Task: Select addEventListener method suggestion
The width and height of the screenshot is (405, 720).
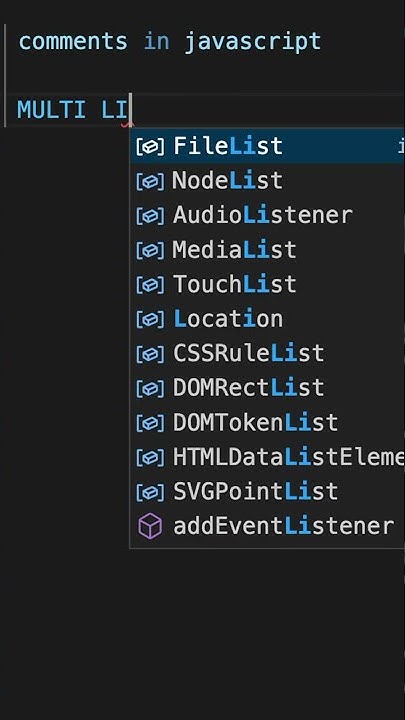Action: click(268, 526)
